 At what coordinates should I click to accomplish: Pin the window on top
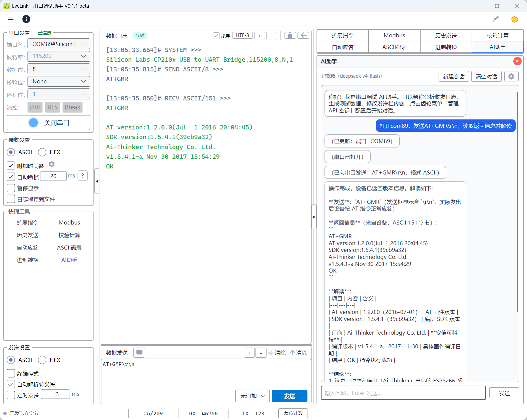click(496, 19)
